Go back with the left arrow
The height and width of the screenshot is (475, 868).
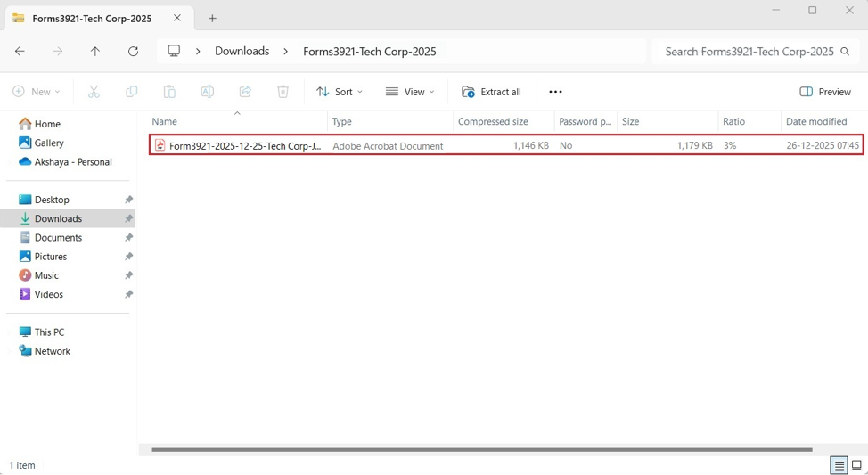click(20, 52)
